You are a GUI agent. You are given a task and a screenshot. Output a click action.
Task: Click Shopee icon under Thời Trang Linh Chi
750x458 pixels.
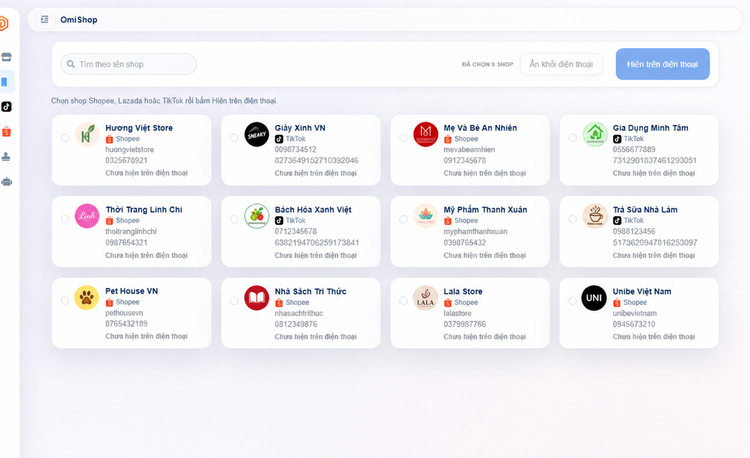(110, 221)
